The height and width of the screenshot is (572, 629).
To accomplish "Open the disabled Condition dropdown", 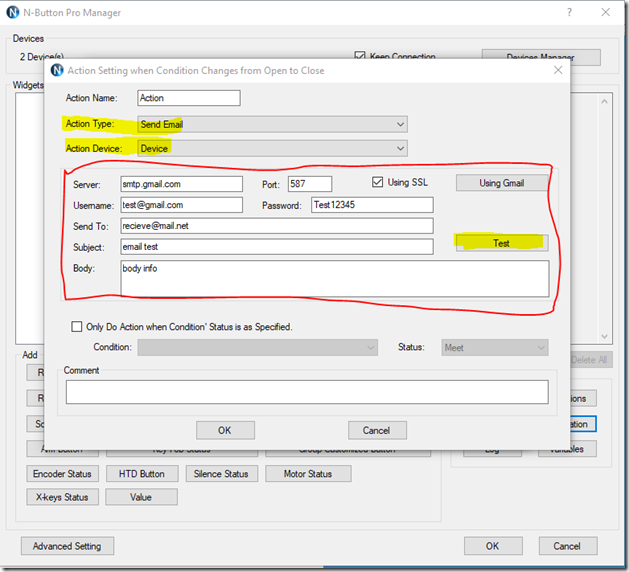I will coord(258,347).
